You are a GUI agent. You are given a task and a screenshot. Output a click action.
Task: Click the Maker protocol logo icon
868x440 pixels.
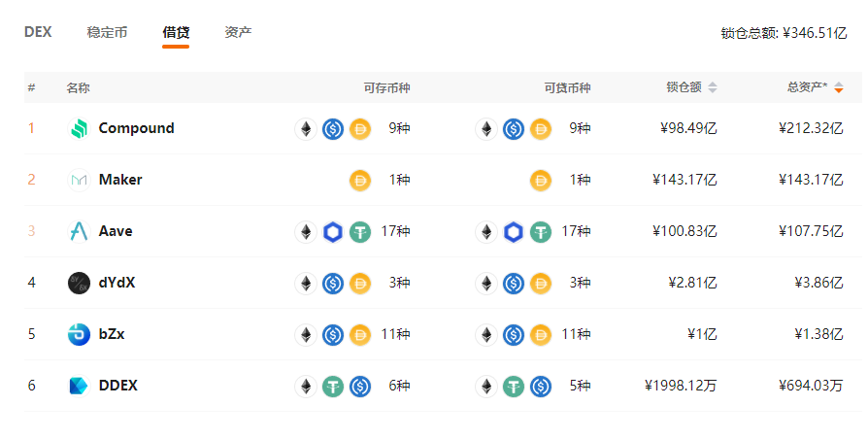tap(80, 180)
